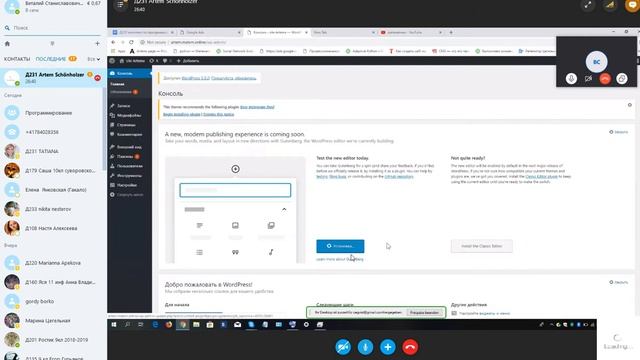640x360 pixels.
Task: Reload the page in shared browser
Action: coord(131,42)
